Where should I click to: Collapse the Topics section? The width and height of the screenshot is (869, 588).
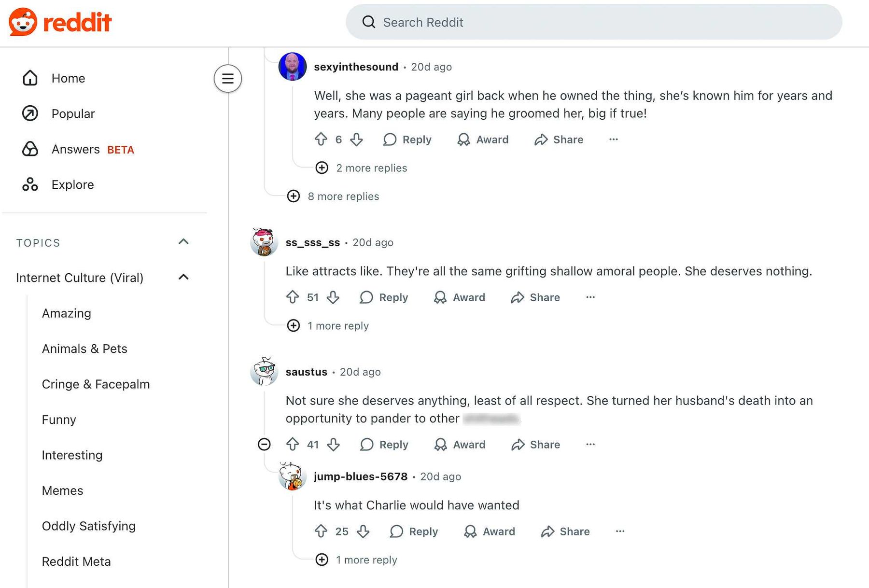[183, 242]
